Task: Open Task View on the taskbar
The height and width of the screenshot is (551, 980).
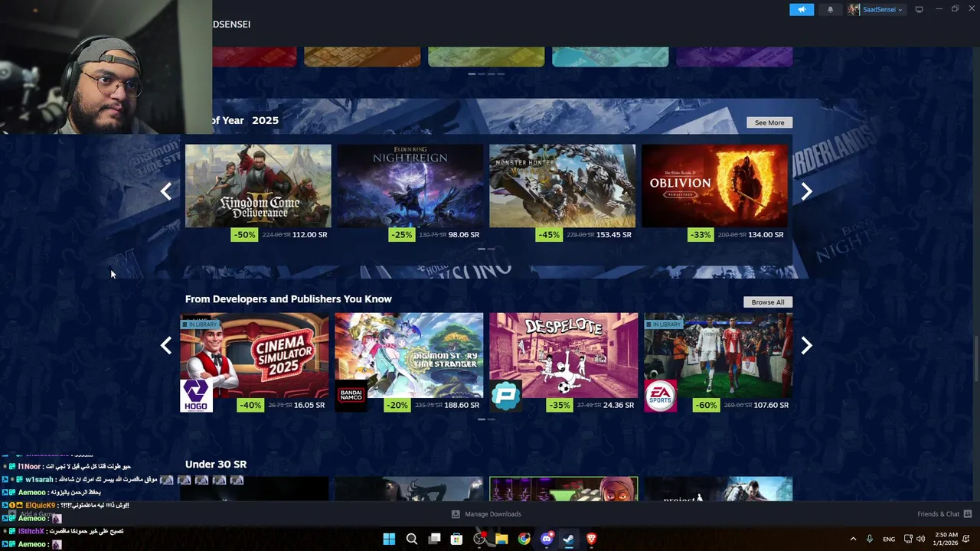Action: pos(434,539)
